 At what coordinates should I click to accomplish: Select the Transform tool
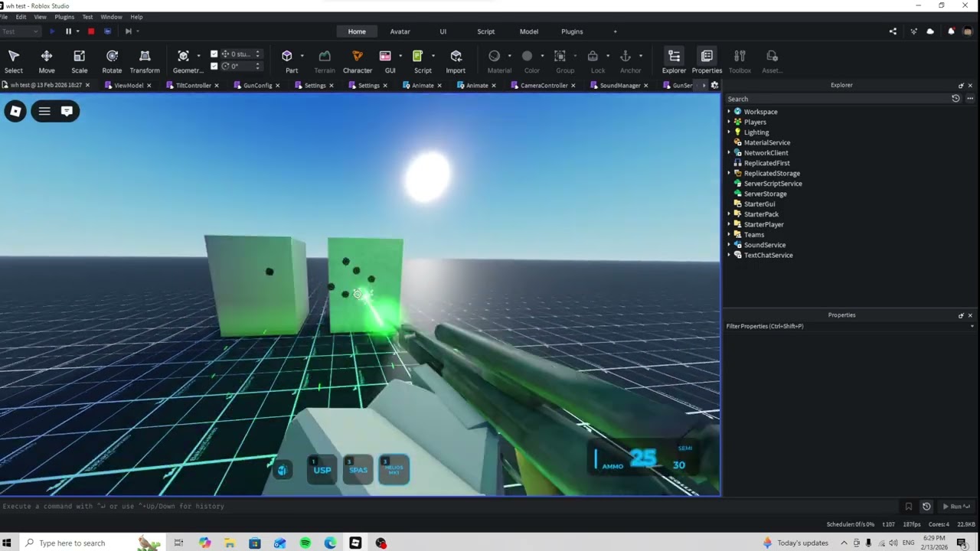tap(145, 61)
